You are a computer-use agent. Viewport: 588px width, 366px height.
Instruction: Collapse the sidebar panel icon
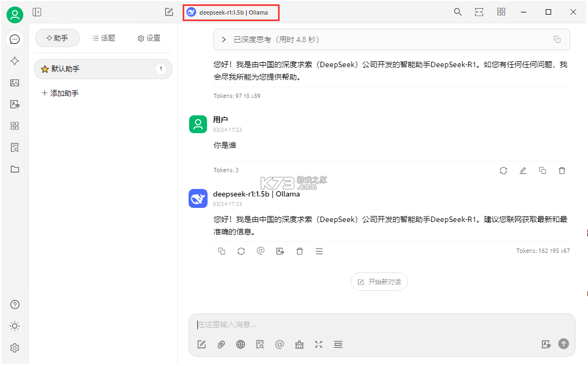coord(37,12)
